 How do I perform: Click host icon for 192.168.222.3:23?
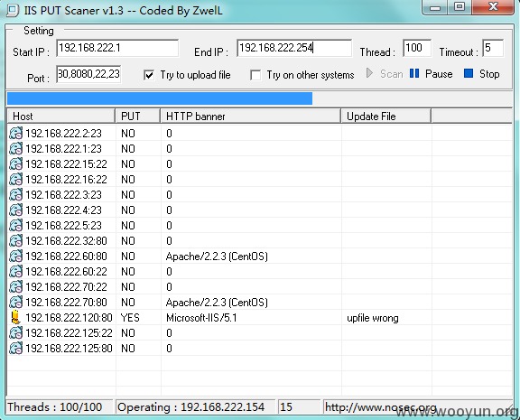point(15,194)
